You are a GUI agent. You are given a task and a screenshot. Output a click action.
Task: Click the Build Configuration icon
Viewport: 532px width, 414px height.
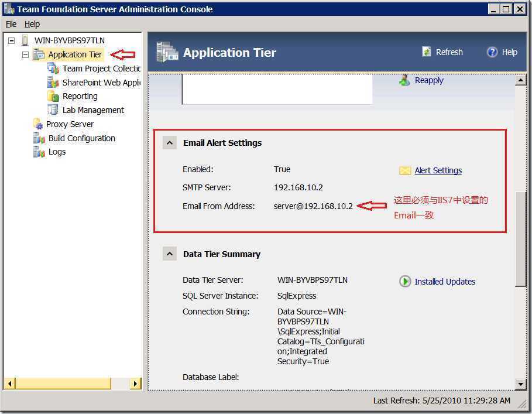tap(39, 138)
